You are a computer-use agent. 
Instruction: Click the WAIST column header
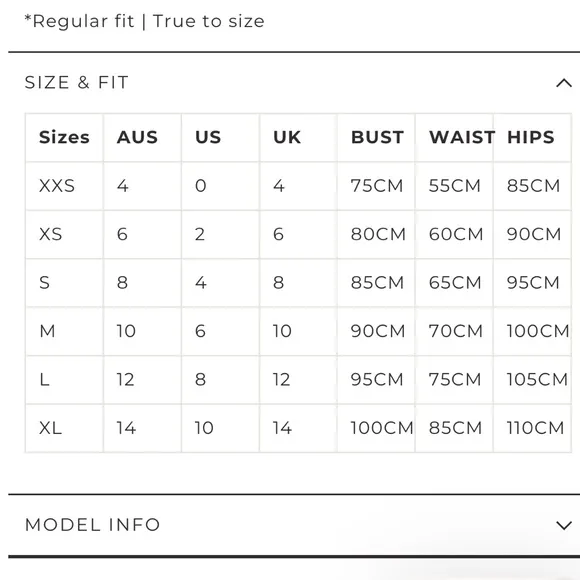pos(462,137)
